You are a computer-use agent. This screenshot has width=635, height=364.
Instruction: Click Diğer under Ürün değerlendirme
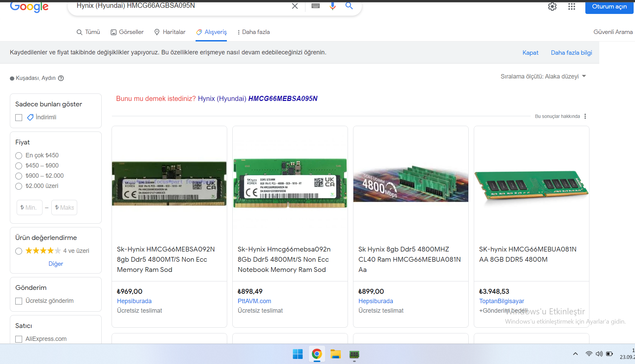coord(56,264)
